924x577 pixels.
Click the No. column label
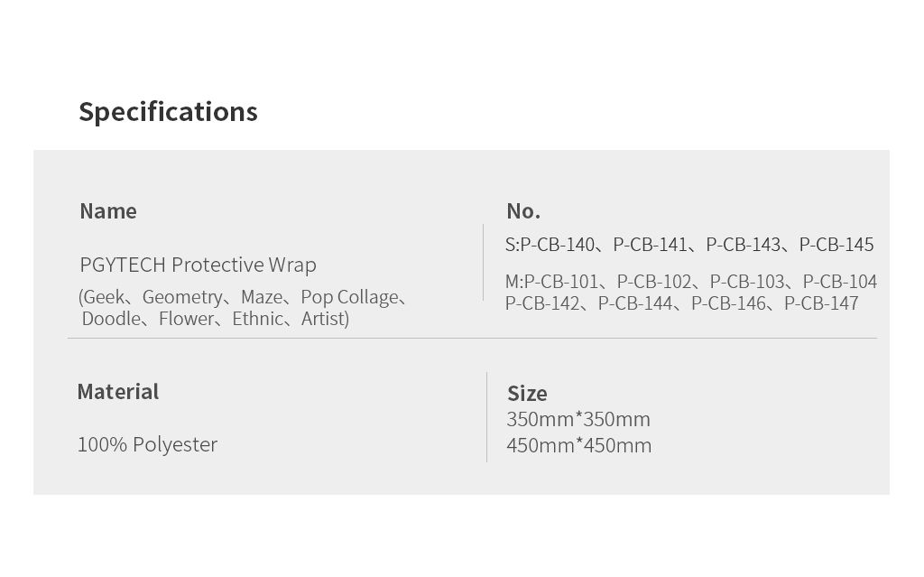(x=523, y=211)
